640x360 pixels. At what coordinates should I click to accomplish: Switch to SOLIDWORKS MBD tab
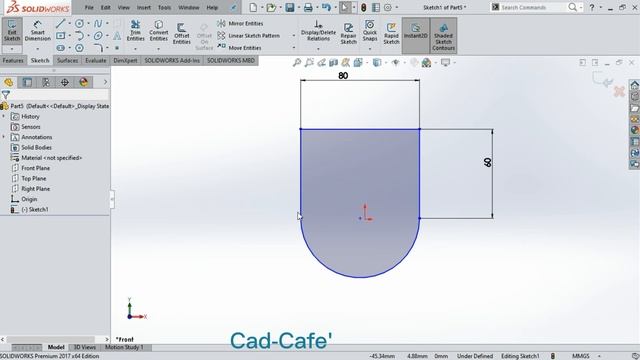pos(231,60)
